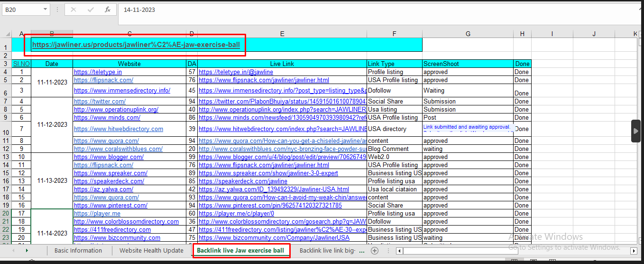Select the 11-12-2023 date cell
This screenshot has width=644, height=264.
point(52,125)
